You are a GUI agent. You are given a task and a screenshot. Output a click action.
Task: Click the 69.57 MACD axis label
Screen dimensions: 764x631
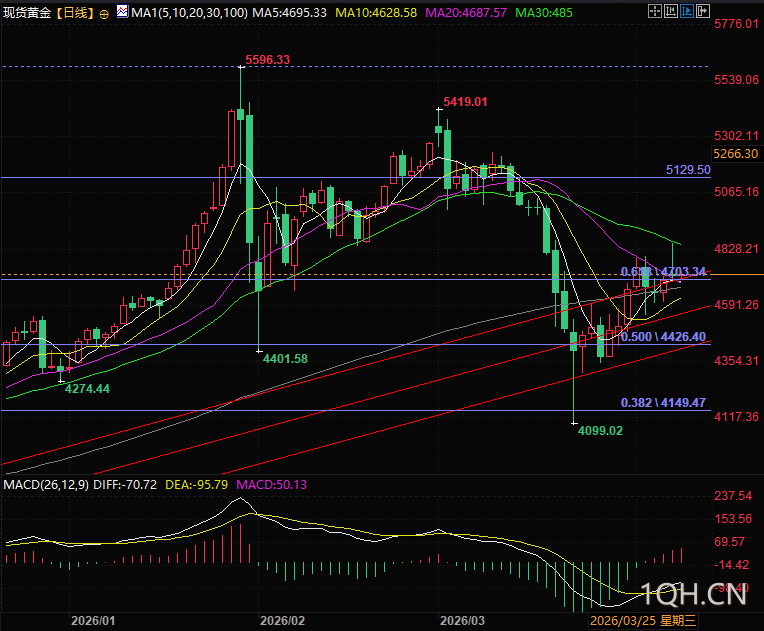(x=729, y=541)
